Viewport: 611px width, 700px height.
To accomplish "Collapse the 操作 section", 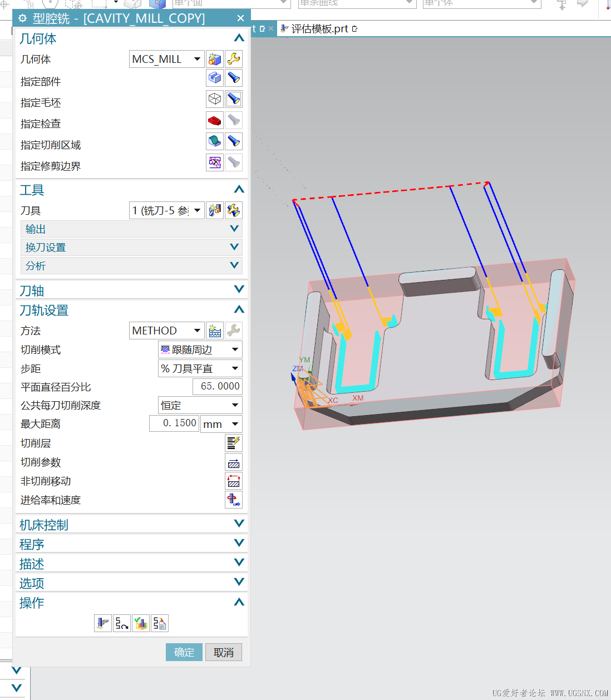I will [239, 602].
